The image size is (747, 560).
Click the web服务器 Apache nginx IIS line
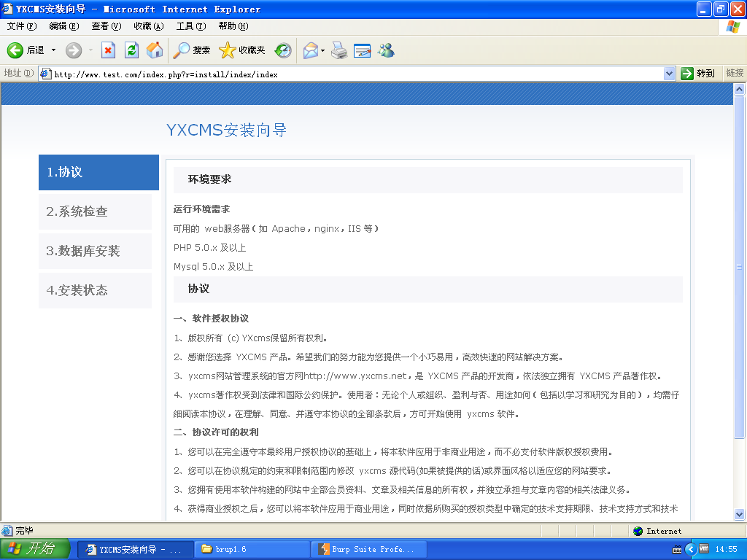pyautogui.click(x=276, y=228)
